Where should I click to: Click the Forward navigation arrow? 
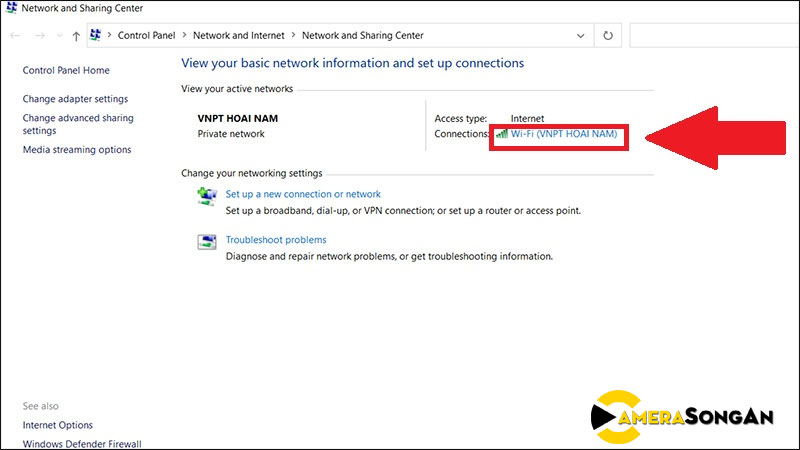42,35
